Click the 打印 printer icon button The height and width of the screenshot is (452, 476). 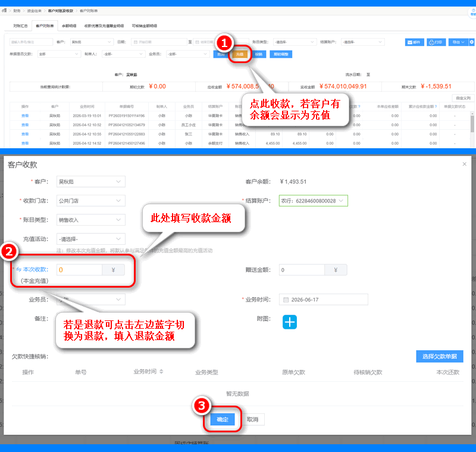[436, 42]
